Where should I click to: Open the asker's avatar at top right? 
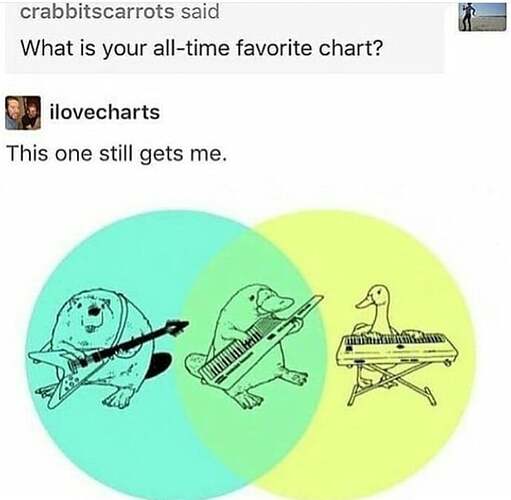pos(482,17)
